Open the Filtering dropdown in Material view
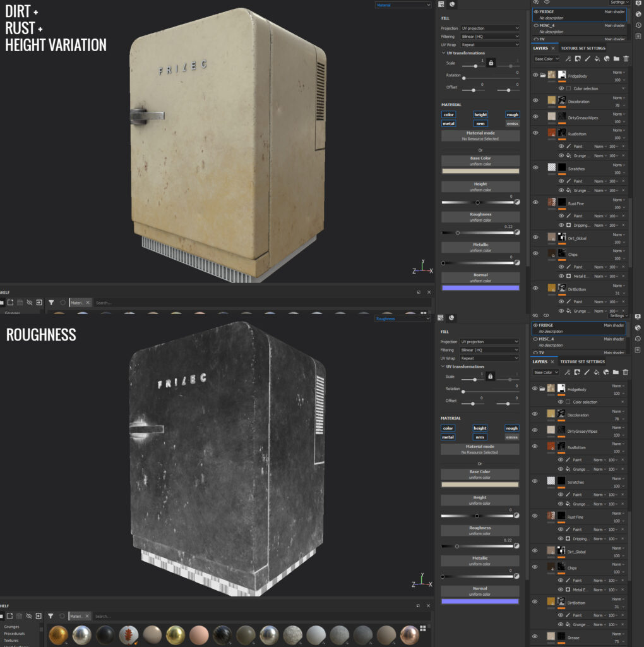The image size is (644, 647). coord(490,36)
